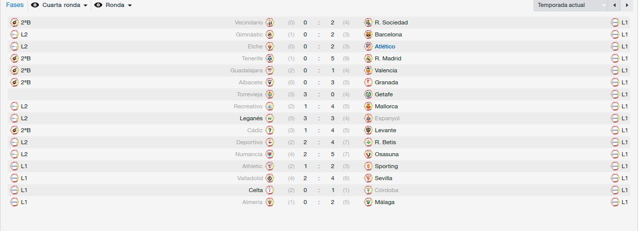Go to the next season arrow
Image resolution: width=644 pixels, height=231 pixels.
coord(627,5)
